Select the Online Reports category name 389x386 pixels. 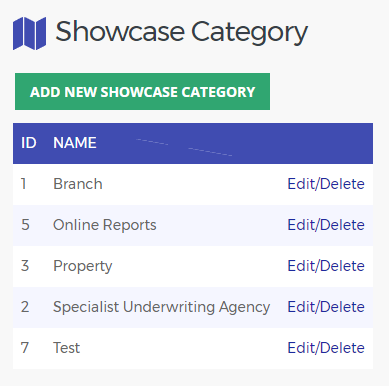[105, 225]
